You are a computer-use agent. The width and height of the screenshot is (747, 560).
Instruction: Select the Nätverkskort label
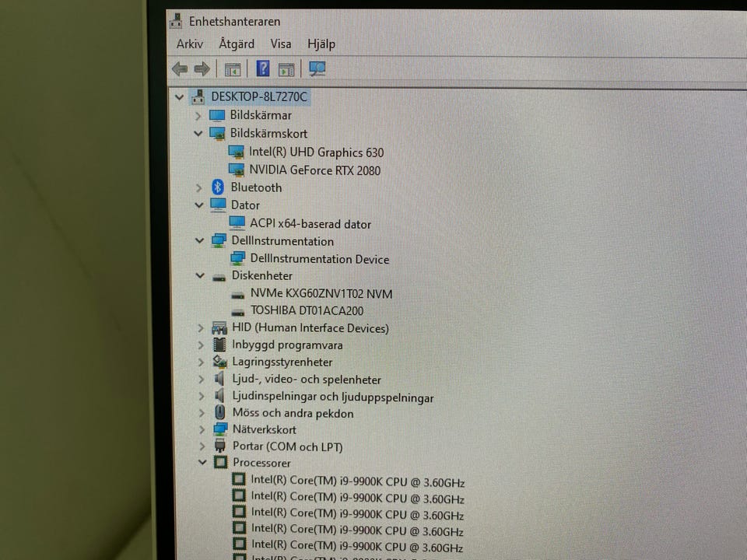click(265, 429)
